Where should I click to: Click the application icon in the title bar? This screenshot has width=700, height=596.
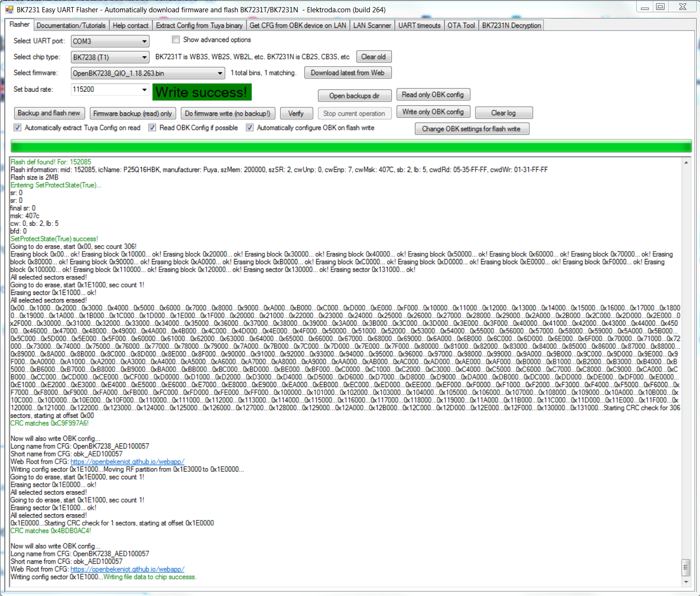coord(9,9)
